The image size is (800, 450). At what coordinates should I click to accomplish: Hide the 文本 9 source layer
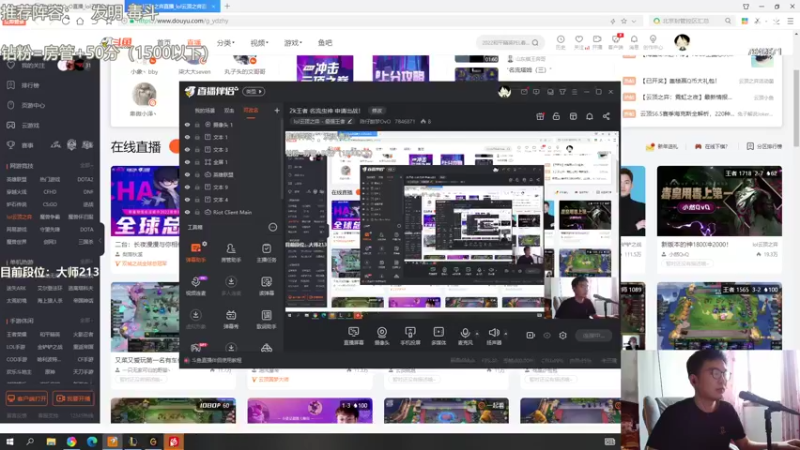click(x=187, y=187)
